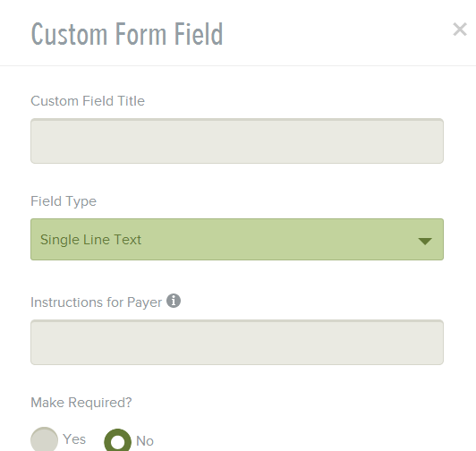Click the middle of Field Type combo box
This screenshot has height=451, width=476.
[237, 239]
